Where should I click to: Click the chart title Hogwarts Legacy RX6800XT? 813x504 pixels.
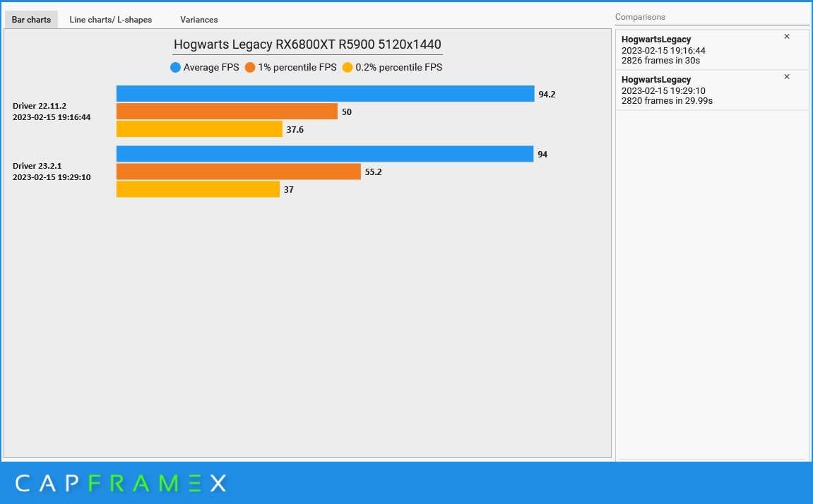coord(307,44)
